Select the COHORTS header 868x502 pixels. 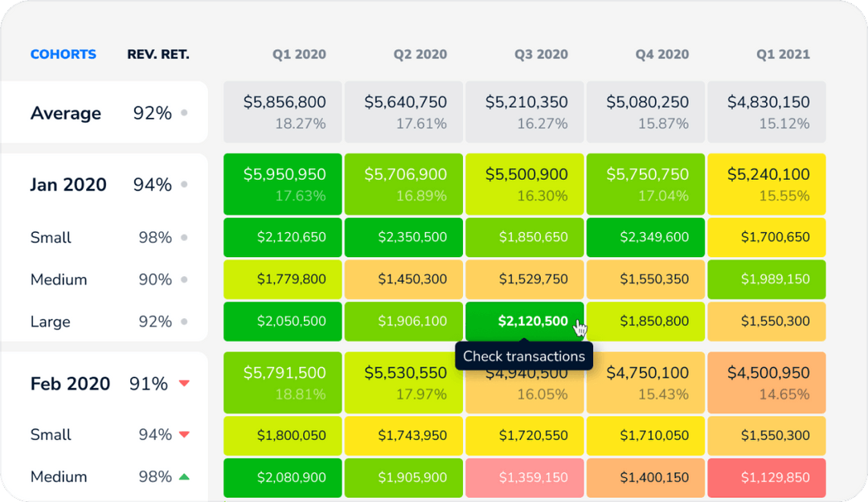coord(63,54)
